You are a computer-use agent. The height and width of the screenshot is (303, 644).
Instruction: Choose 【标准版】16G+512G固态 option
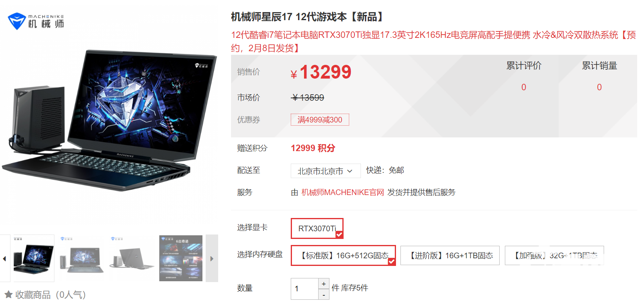pos(343,255)
